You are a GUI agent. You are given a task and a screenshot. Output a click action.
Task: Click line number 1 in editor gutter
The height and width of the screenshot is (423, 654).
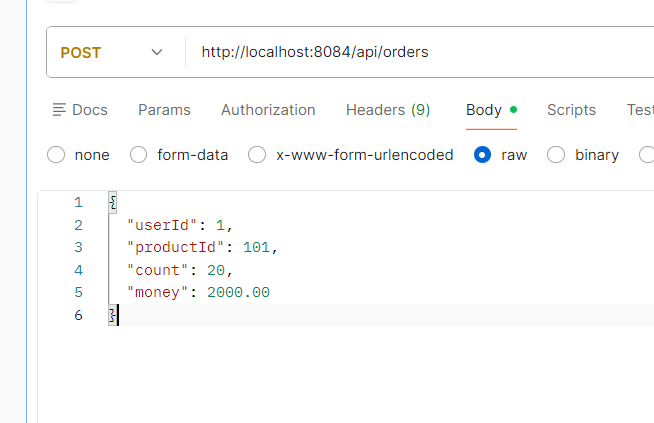tap(78, 202)
